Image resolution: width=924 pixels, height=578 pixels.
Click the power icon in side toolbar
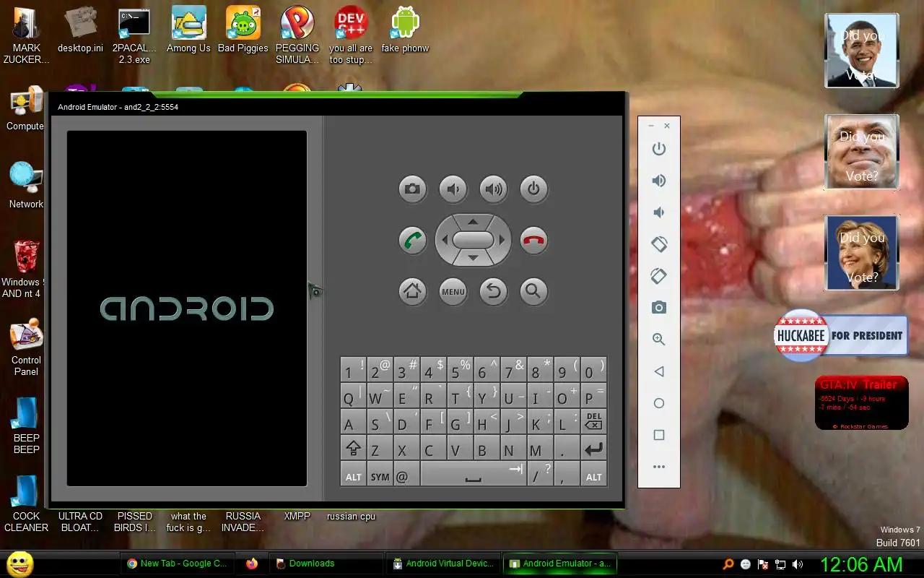pyautogui.click(x=658, y=149)
